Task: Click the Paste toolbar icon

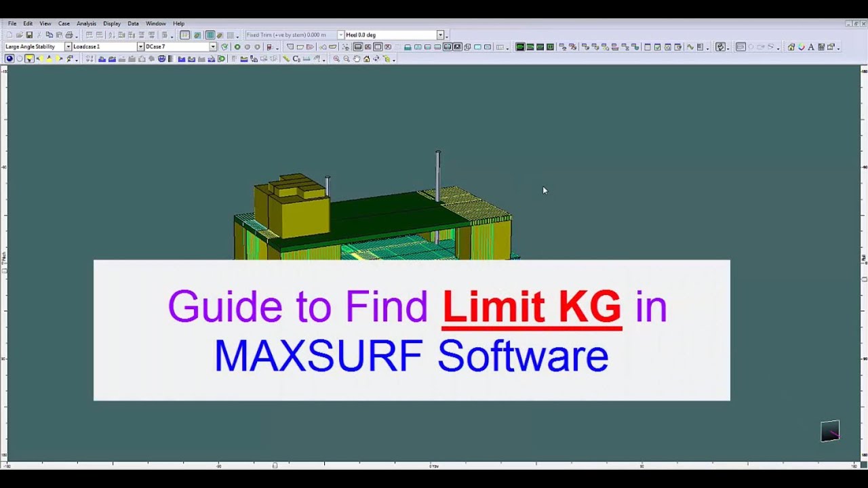Action: pyautogui.click(x=59, y=35)
